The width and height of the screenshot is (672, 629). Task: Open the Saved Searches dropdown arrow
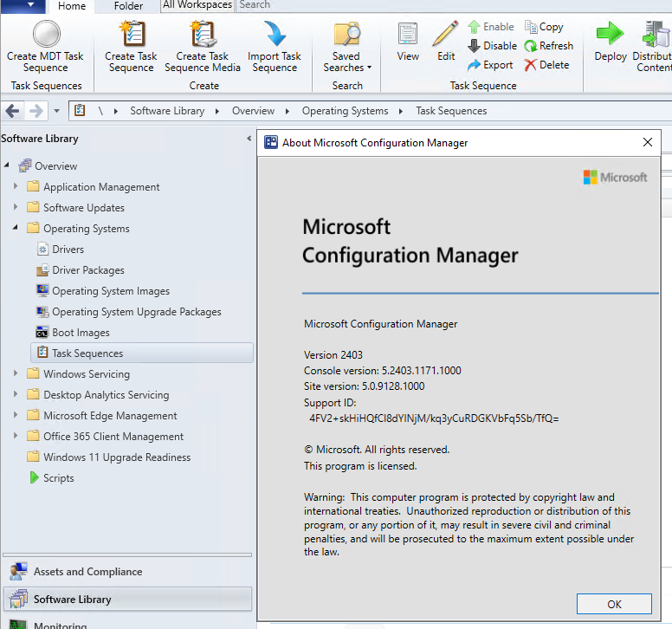click(370, 68)
